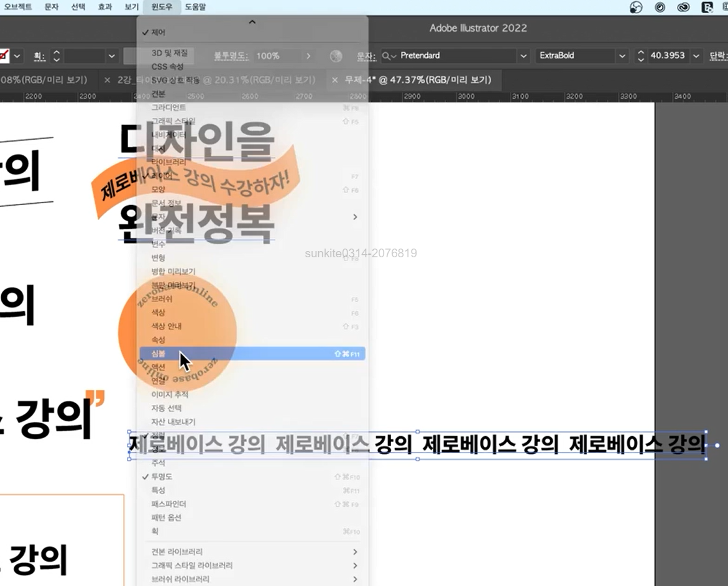Choose 색상 안내 panel entry
The image size is (728, 586).
tap(252, 326)
